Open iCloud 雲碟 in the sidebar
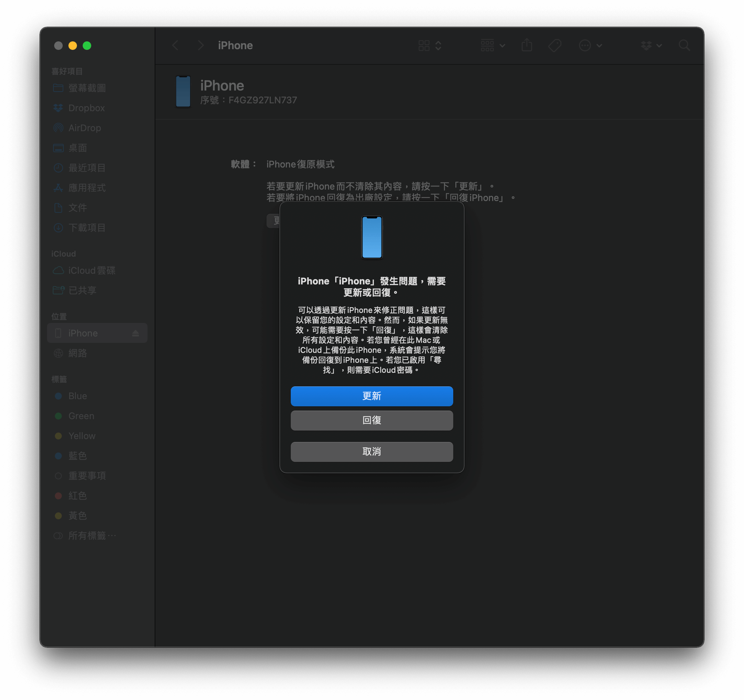 92,270
